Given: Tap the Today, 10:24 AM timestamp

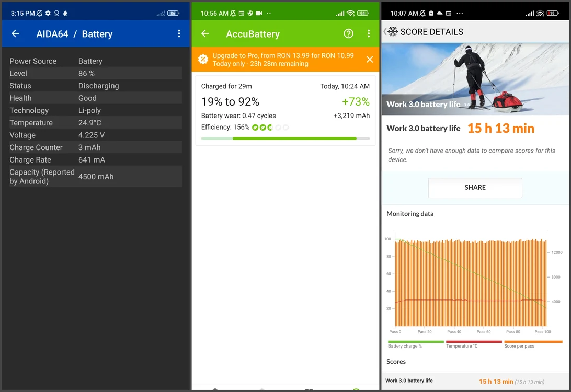Looking at the screenshot, I should pyautogui.click(x=345, y=86).
